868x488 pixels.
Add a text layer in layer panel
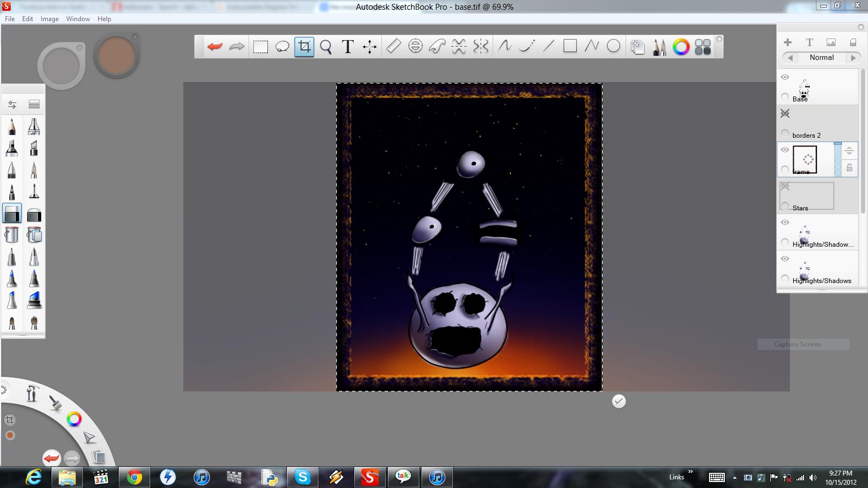(809, 42)
